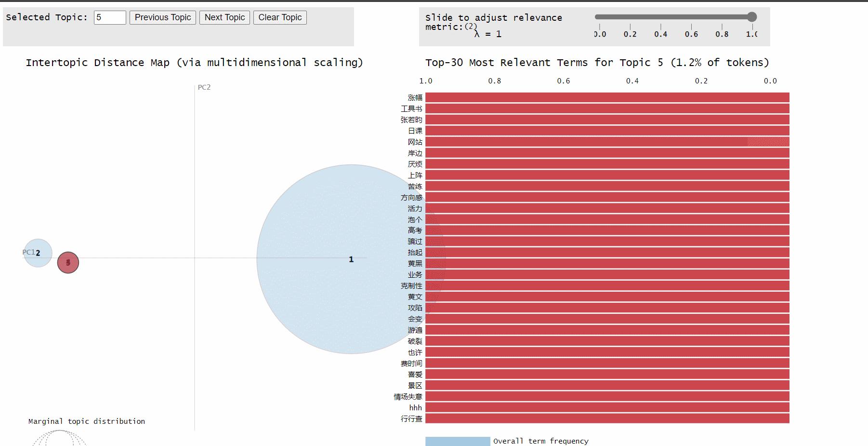Click the Overall term frequency legend swatch
The height and width of the screenshot is (446, 868).
pos(458,441)
